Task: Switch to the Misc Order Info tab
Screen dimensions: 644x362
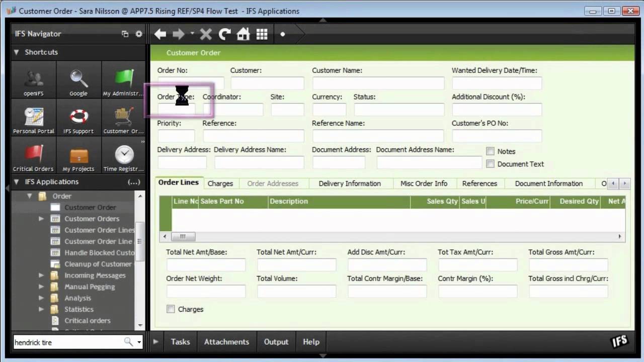Action: coord(424,184)
